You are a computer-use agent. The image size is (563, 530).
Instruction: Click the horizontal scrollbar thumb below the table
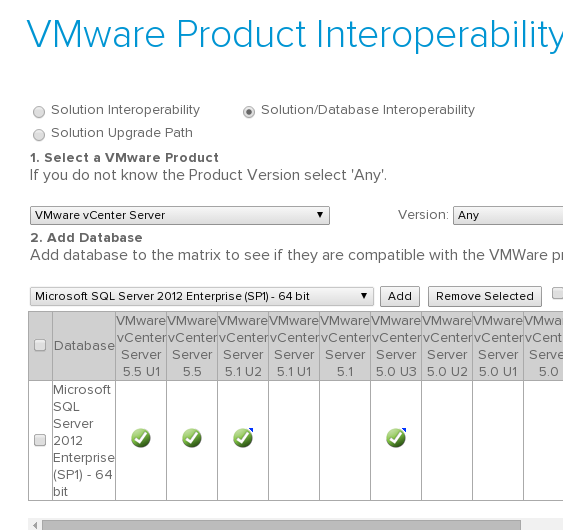click(282, 525)
